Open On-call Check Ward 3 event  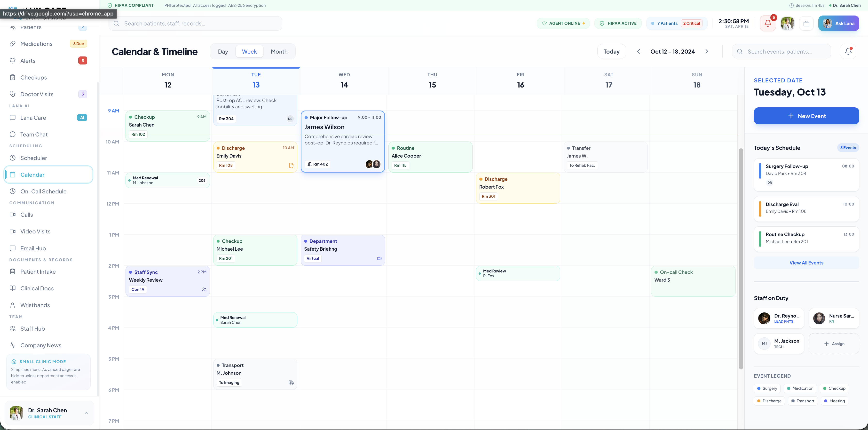pos(693,281)
